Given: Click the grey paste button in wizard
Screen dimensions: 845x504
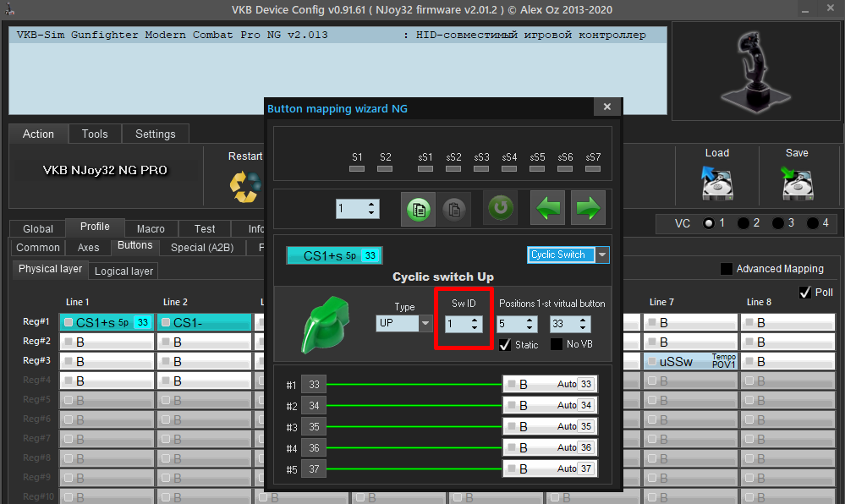Looking at the screenshot, I should coord(453,209).
